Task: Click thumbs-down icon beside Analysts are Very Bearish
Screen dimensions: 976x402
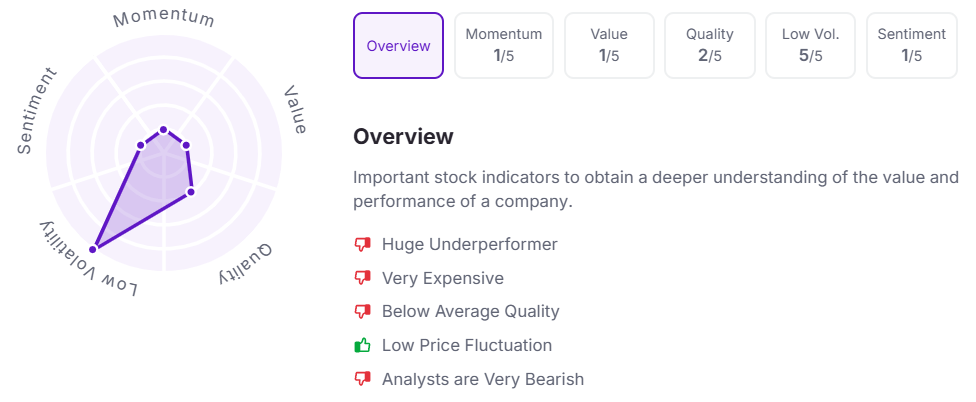Action: pos(362,379)
